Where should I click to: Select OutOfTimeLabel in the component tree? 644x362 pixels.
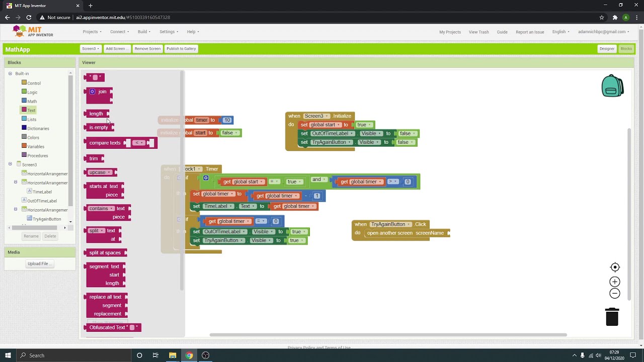point(42,201)
